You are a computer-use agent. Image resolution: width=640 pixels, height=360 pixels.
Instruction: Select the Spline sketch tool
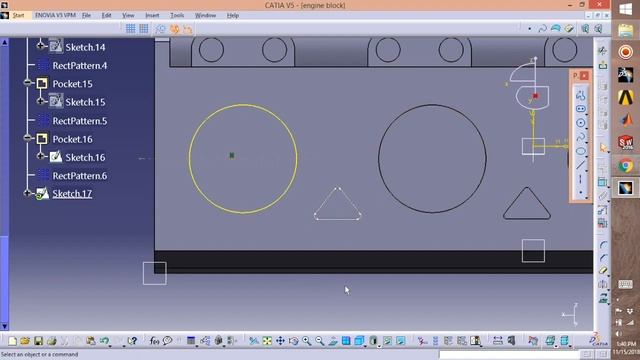580,137
